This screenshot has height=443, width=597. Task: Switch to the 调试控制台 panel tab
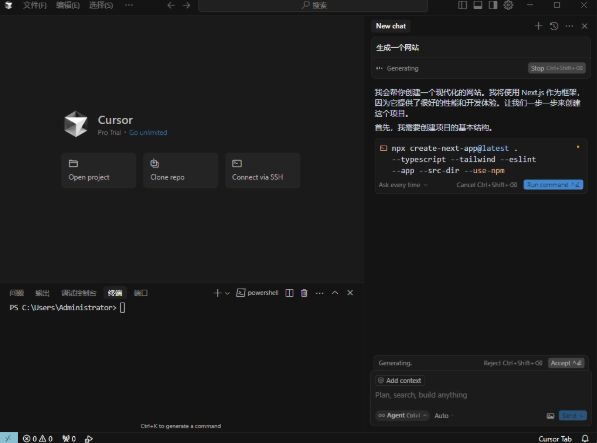pyautogui.click(x=78, y=293)
